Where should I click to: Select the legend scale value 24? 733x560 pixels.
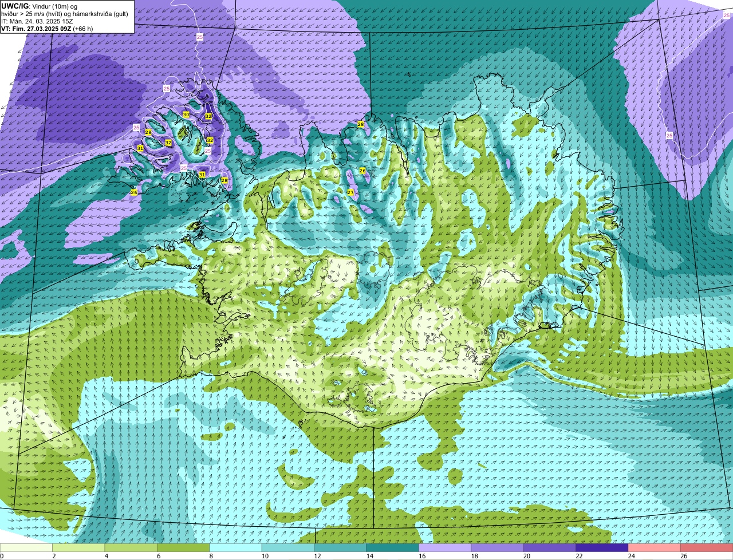click(x=631, y=556)
